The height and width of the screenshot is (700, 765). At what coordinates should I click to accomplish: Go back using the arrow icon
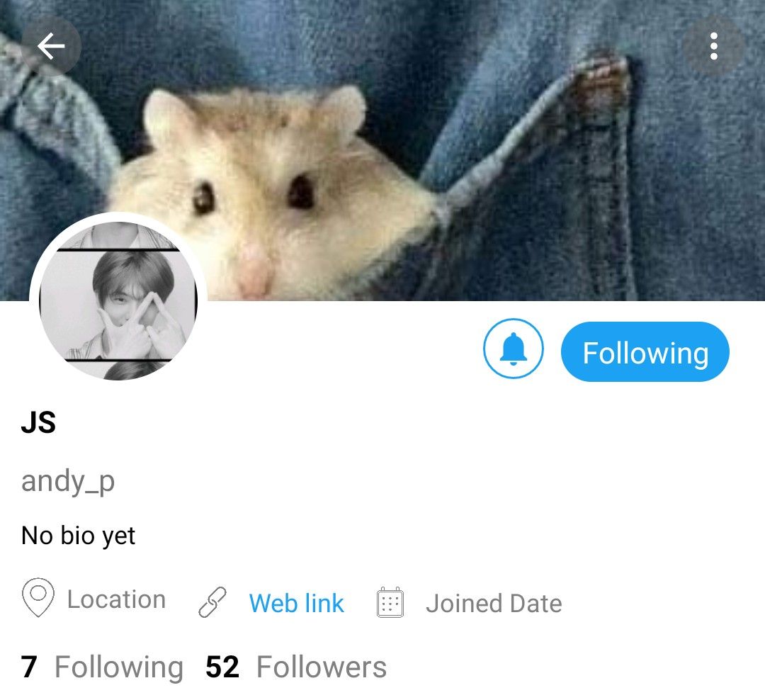point(51,46)
